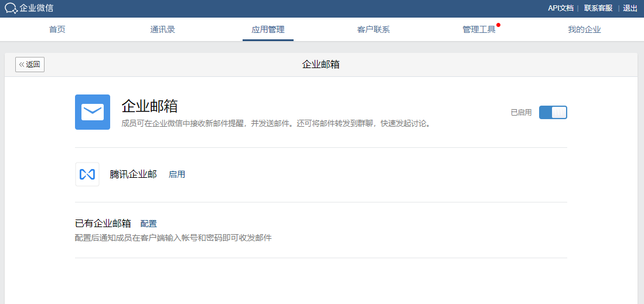Screen dimensions: 644x304
Task: Open the 首页 tab
Action: coord(57,29)
